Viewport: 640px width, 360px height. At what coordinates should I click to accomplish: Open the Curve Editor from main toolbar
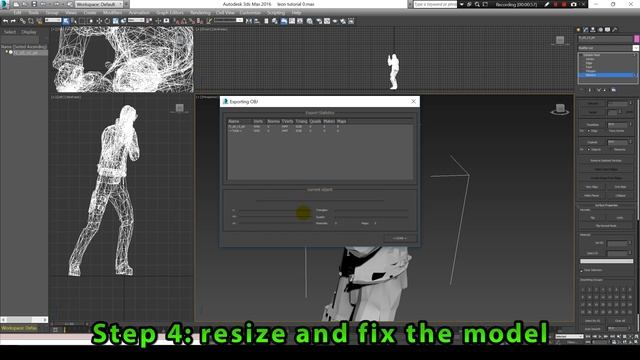coord(292,21)
